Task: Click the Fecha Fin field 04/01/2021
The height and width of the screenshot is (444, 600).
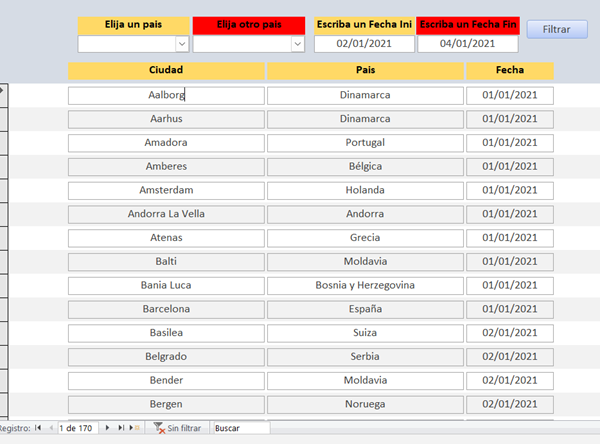Action: 468,44
